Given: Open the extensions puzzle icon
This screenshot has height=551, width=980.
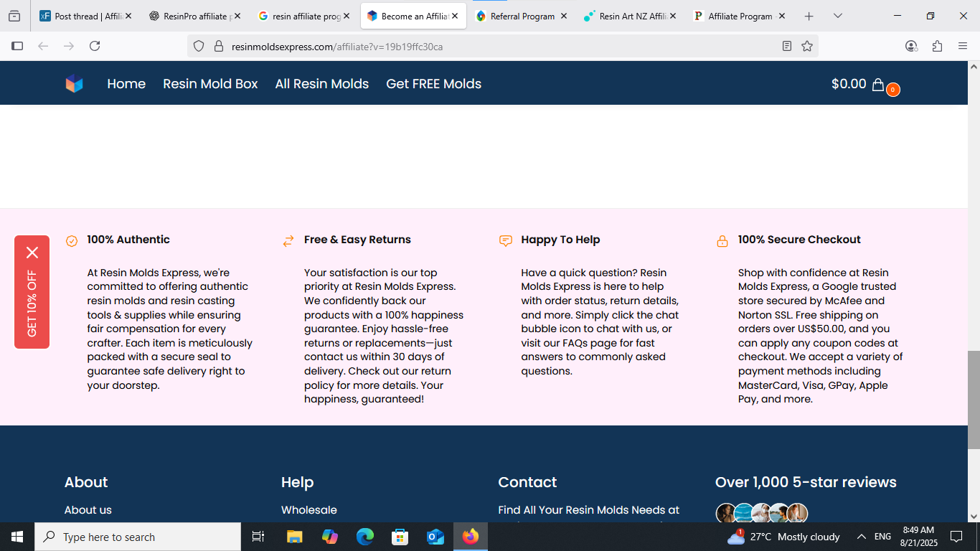Looking at the screenshot, I should coord(937,46).
